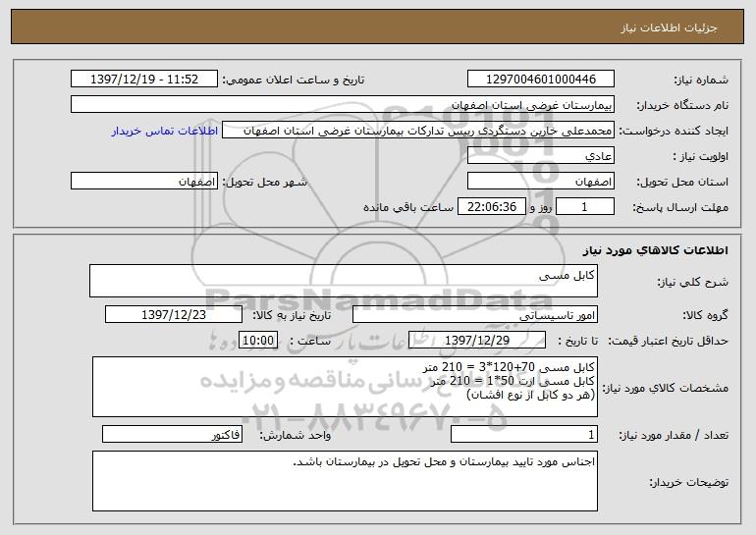This screenshot has height=535, width=756.
Task: Select the time field 10:00
Action: click(x=258, y=340)
